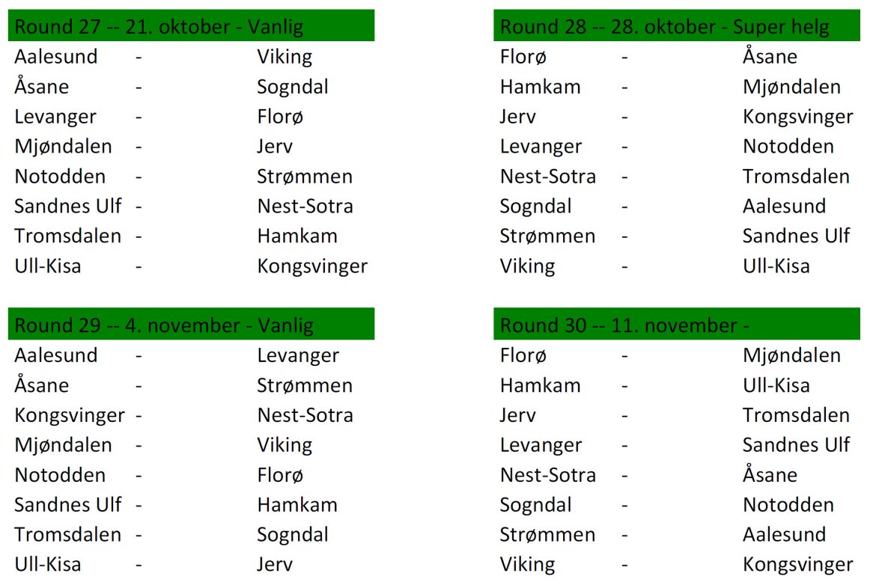Select Levanger away team in Round 29
Image resolution: width=876 pixels, height=588 pixels.
298,355
